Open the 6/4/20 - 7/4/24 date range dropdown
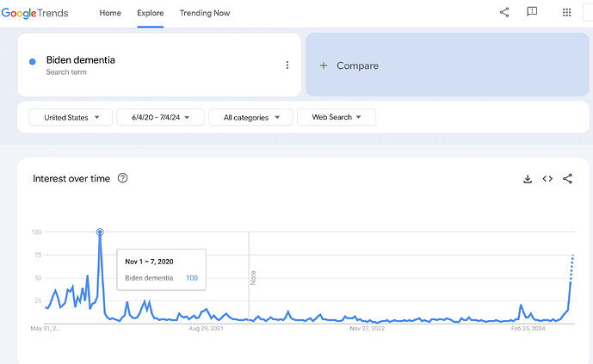The height and width of the screenshot is (364, 593). (162, 117)
